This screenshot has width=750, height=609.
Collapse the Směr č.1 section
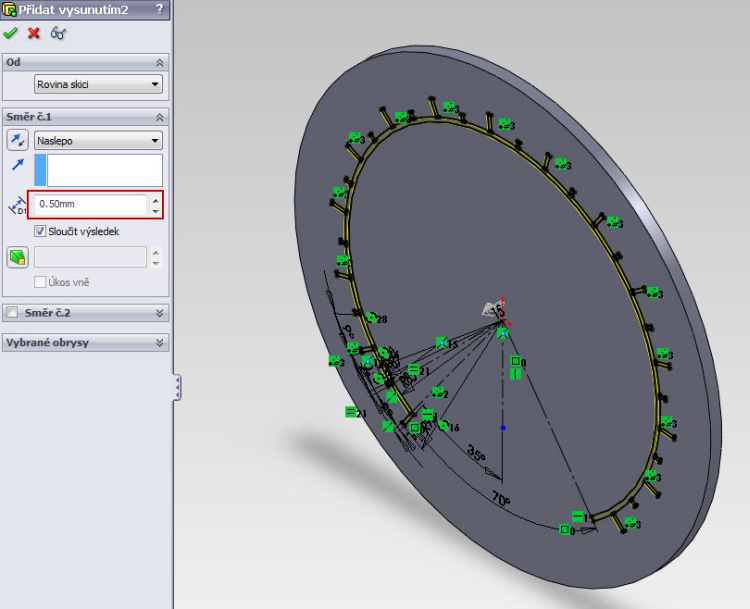click(159, 117)
